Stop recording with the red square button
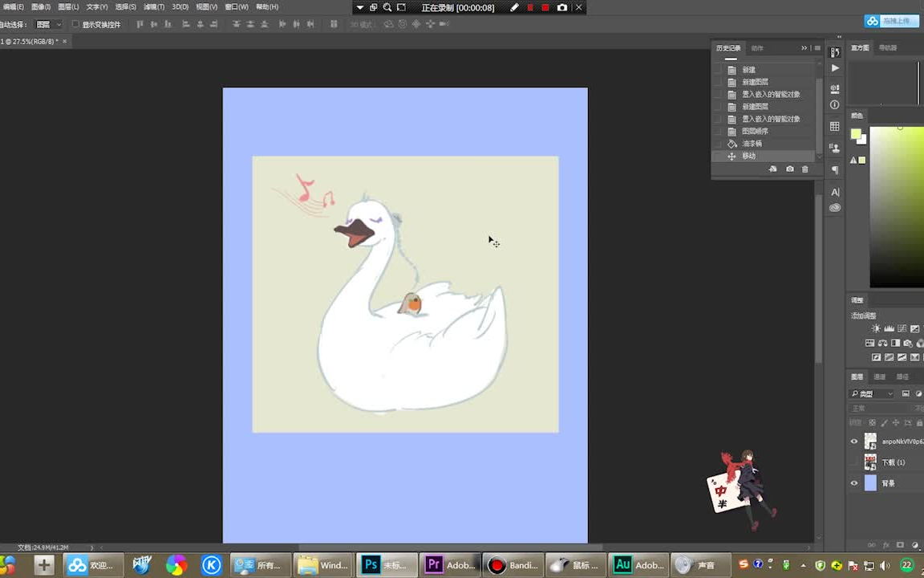This screenshot has width=924, height=578. click(x=545, y=7)
